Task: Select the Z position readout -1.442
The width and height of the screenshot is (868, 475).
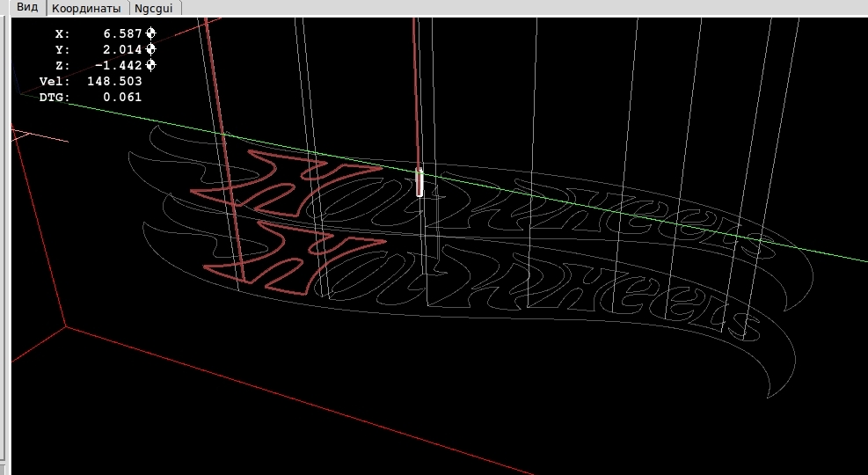Action: (119, 65)
